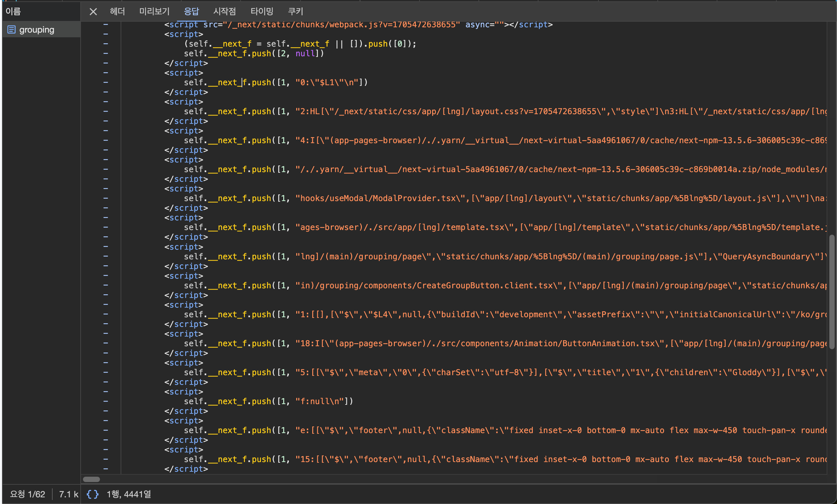837x504 pixels.
Task: Switch to the 타이밍 (Timing) tab
Action: click(x=262, y=12)
